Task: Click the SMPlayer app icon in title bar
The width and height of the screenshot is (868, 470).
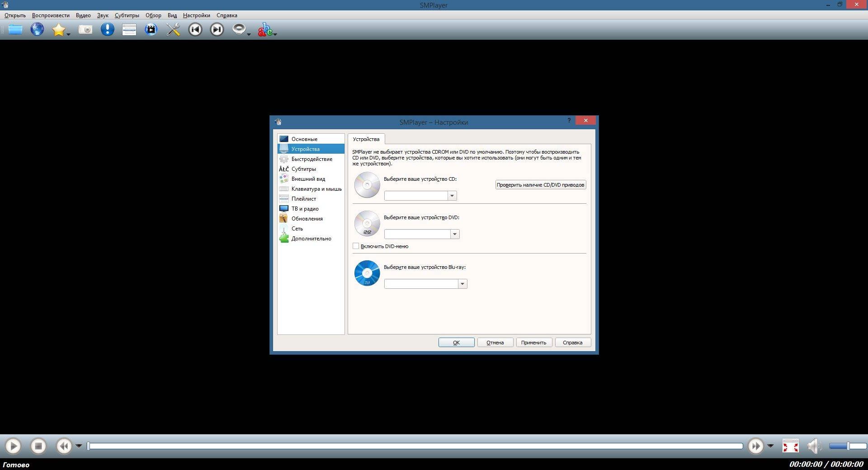Action: (x=5, y=5)
